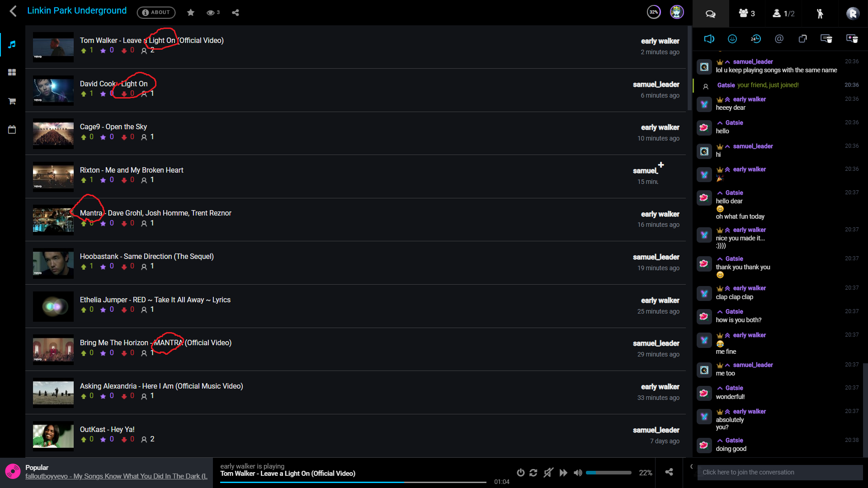Toggle the crossed-out mute-once icon
868x488 pixels.
pos(548,473)
